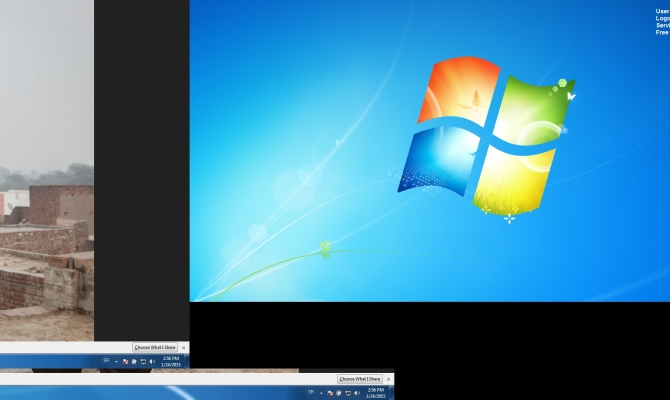This screenshot has width=670, height=400.
Task: Open the 2:56 PM clock in upper taskbar
Action: [x=171, y=360]
